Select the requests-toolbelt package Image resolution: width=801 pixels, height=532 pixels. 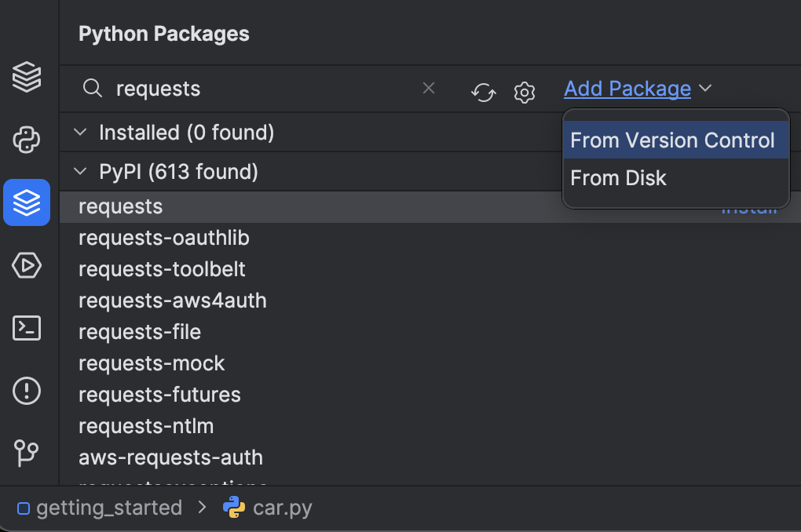coord(162,269)
